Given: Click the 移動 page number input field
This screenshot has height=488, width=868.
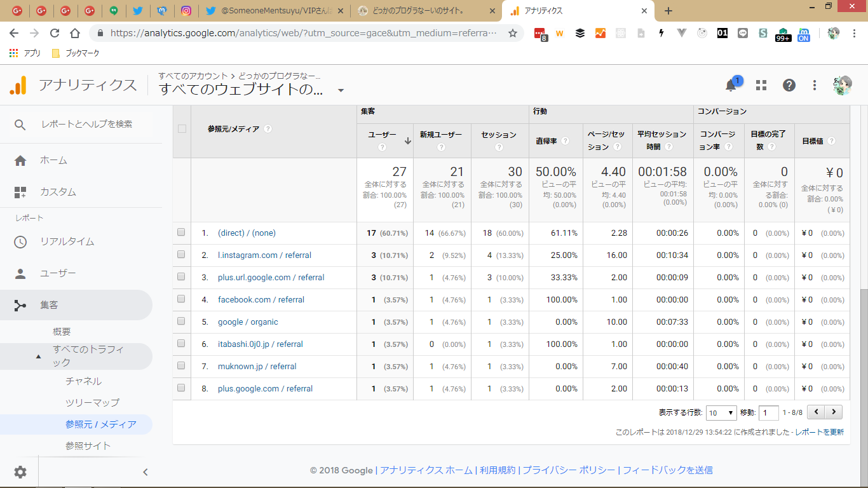Looking at the screenshot, I should point(768,412).
